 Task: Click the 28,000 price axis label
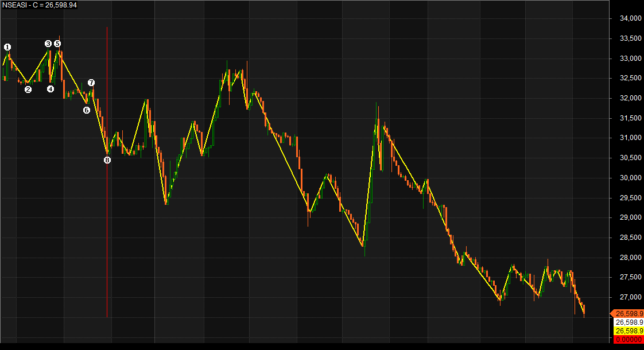[630, 258]
